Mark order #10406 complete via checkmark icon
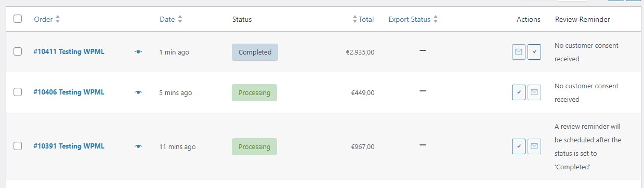Image resolution: width=644 pixels, height=188 pixels. point(519,92)
